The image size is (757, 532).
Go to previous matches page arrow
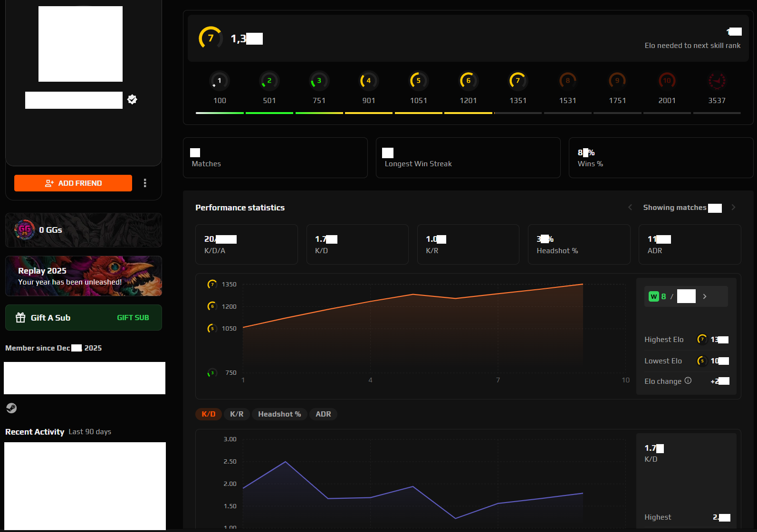coord(630,208)
